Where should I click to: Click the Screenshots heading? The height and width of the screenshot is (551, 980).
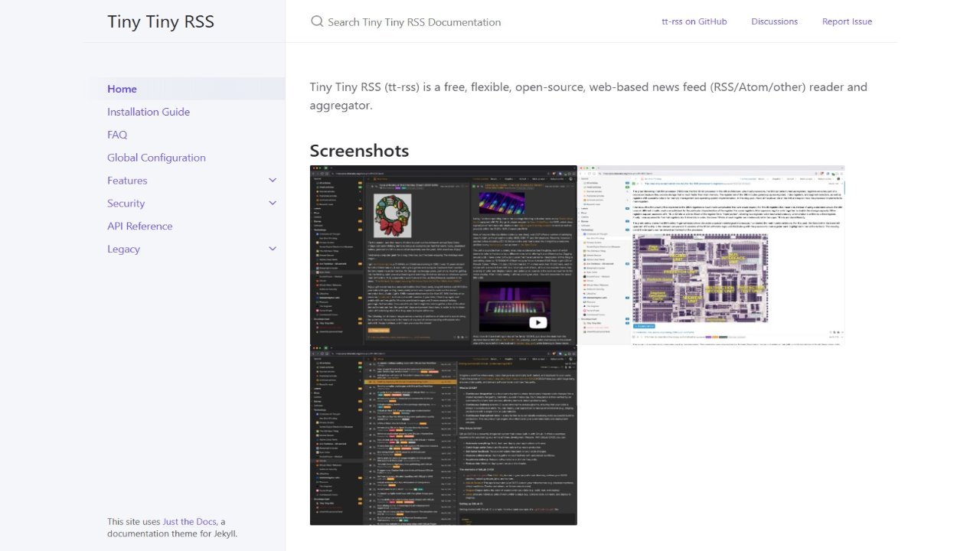[x=359, y=150]
